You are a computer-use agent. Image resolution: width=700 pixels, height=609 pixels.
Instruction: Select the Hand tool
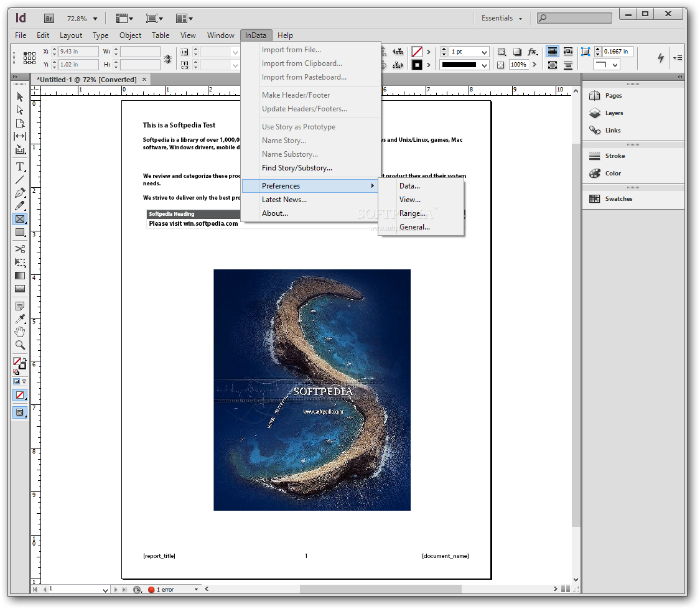coord(20,332)
